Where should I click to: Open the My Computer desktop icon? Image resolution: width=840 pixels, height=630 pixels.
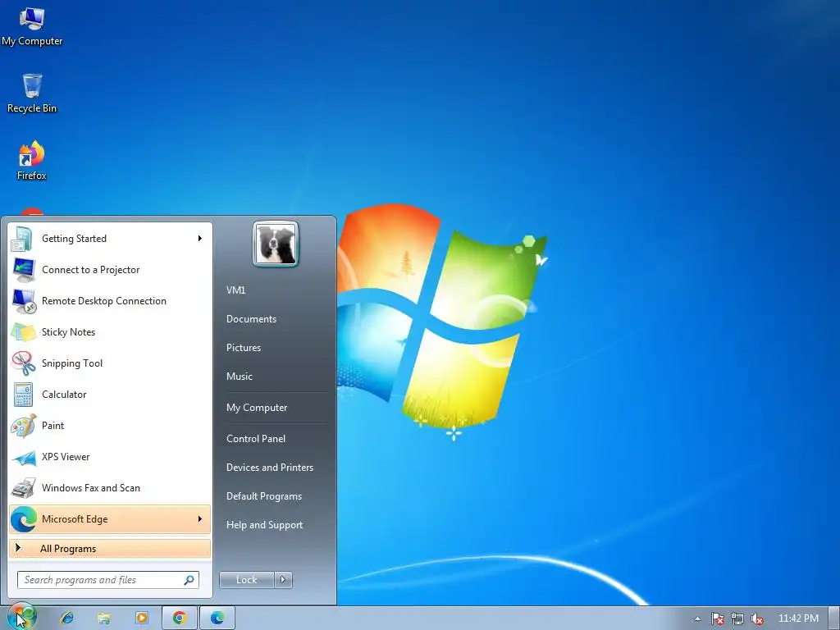pyautogui.click(x=32, y=27)
